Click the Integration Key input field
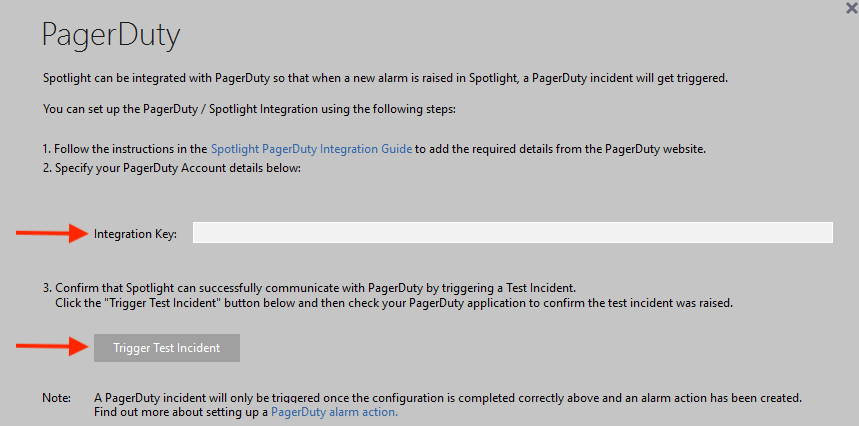 [512, 233]
